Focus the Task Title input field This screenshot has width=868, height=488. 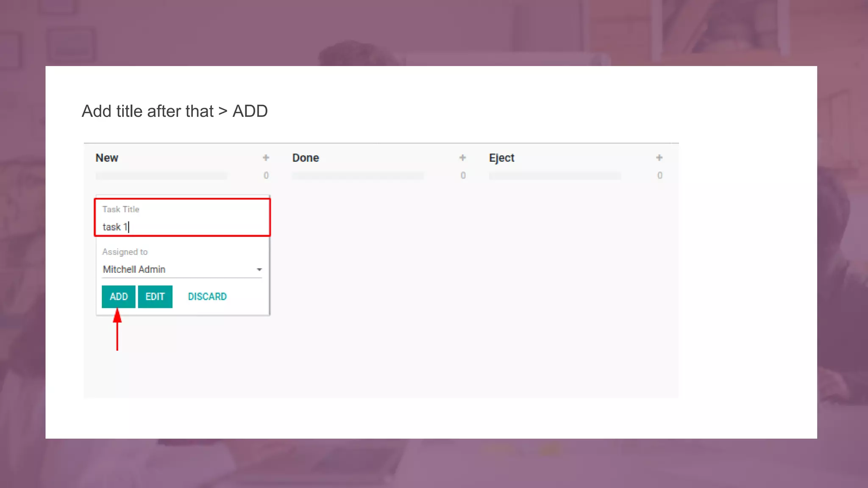point(182,227)
